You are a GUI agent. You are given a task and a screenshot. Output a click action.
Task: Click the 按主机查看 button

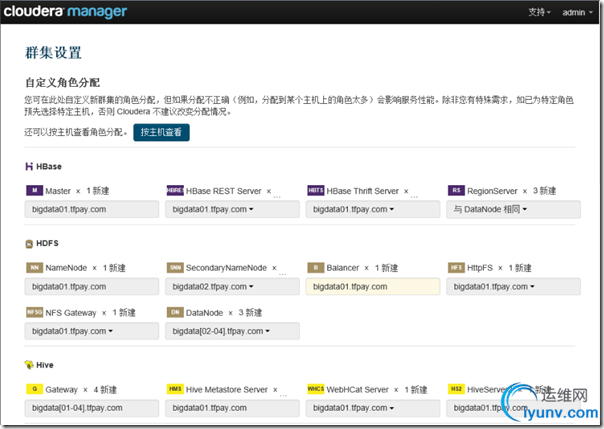[x=161, y=132]
